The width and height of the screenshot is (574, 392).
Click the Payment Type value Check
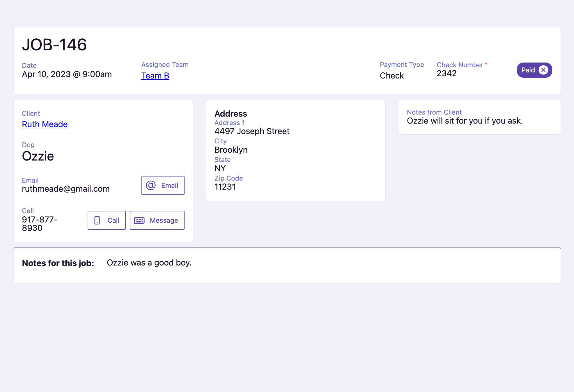[392, 76]
